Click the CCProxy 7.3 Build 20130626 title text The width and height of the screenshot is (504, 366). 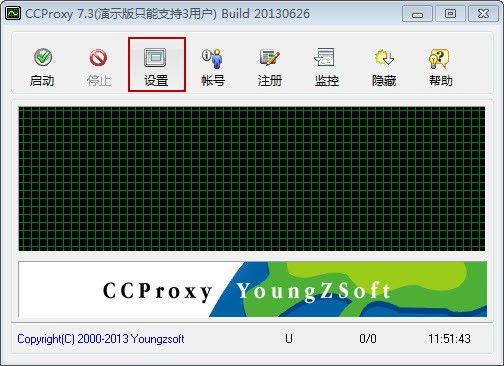[167, 14]
